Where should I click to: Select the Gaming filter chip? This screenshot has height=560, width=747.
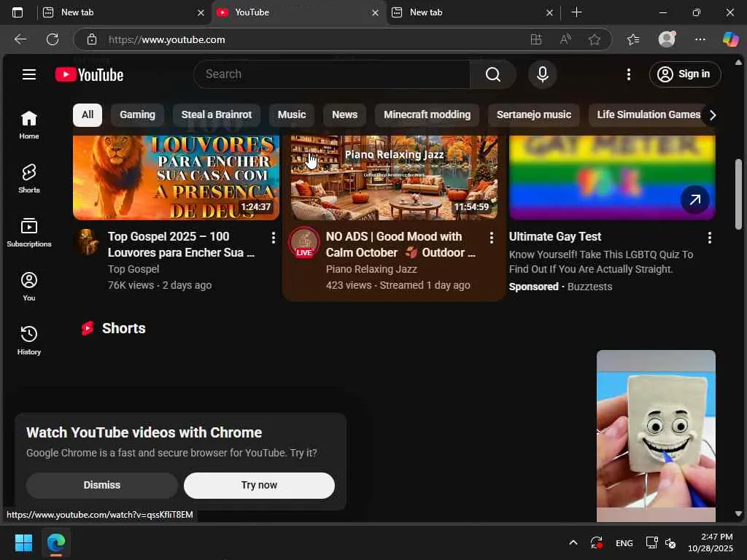[x=137, y=114]
